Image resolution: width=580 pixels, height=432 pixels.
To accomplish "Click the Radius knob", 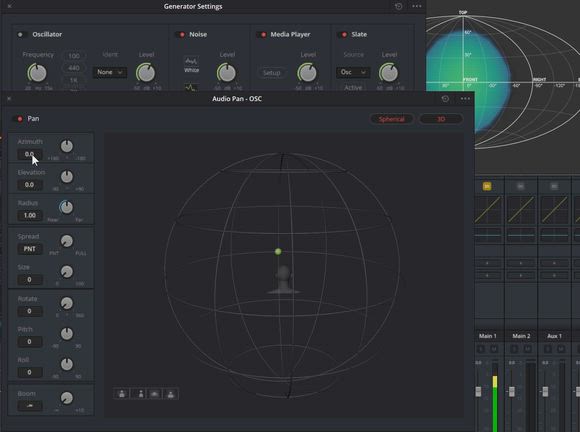I will [67, 207].
